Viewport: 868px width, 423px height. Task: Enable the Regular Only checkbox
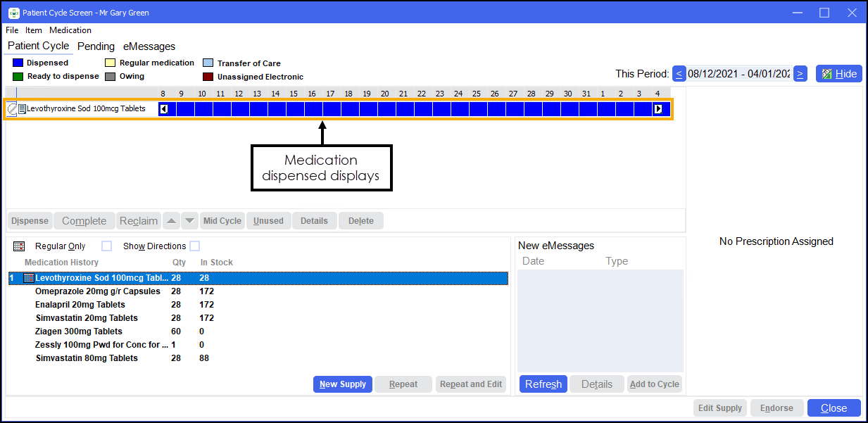coord(106,246)
